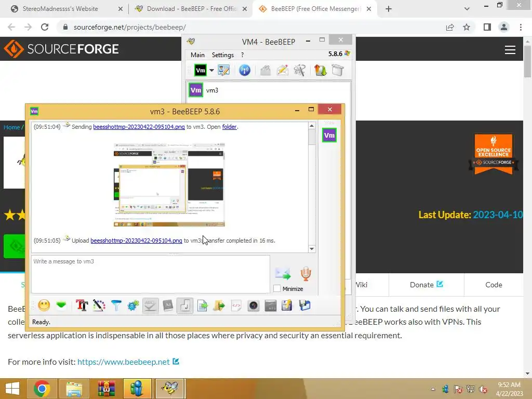Click the orange microphone voice message icon
Screen dimensions: 532x399
pyautogui.click(x=305, y=274)
